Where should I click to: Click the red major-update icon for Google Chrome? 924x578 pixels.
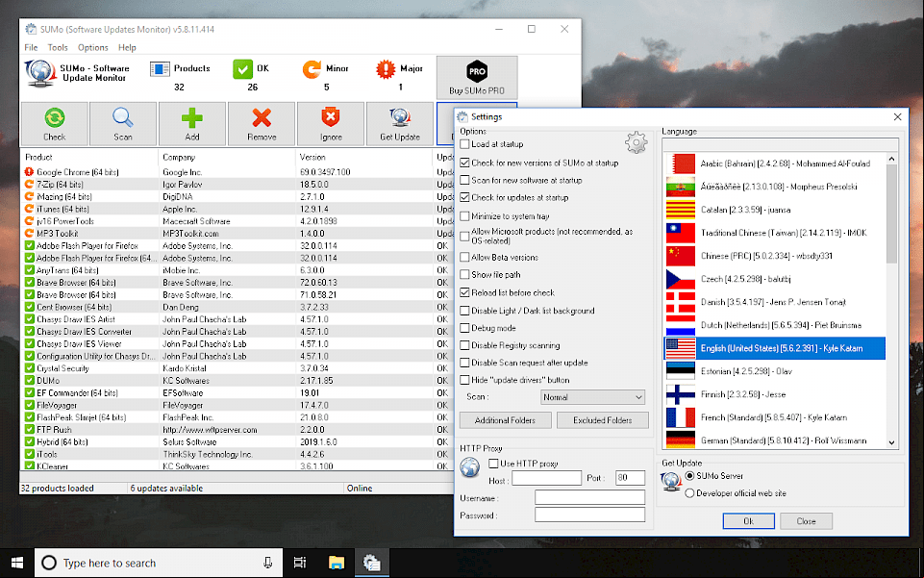tap(29, 172)
